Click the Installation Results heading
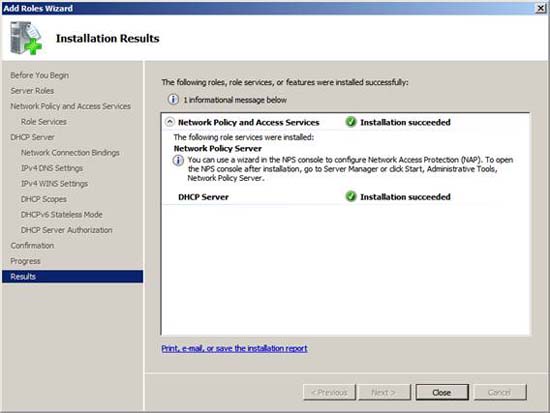Viewport: 550px width, 413px height. pyautogui.click(x=108, y=38)
